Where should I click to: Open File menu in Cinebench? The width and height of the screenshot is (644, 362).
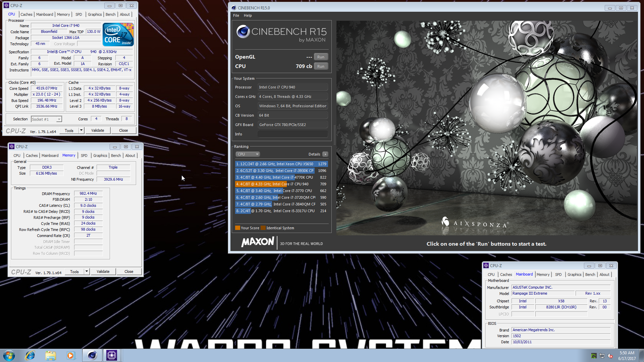[x=236, y=15]
